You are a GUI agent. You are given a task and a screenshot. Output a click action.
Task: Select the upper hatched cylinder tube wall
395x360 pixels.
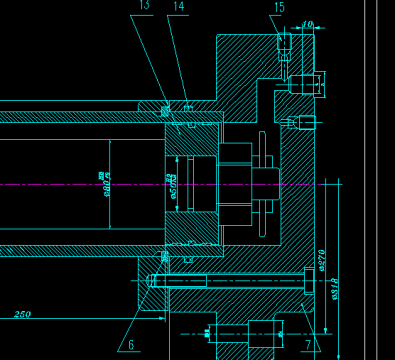click(112, 117)
